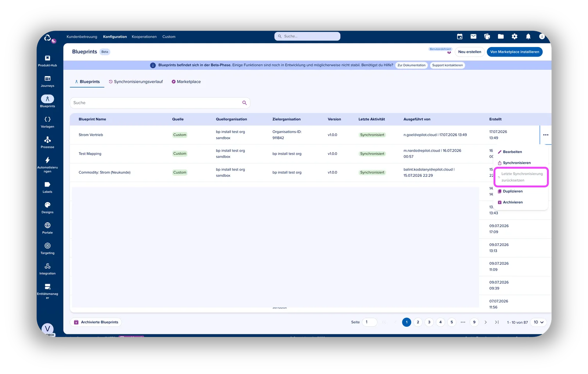Open the rows-per-page dropdown showing 10
588x374 pixels.
(539, 322)
